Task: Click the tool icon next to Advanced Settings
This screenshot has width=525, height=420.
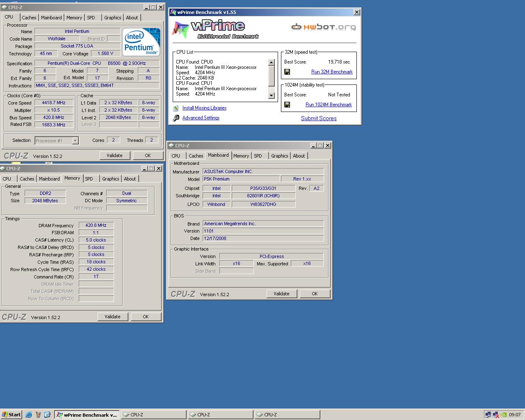Action: click(176, 118)
